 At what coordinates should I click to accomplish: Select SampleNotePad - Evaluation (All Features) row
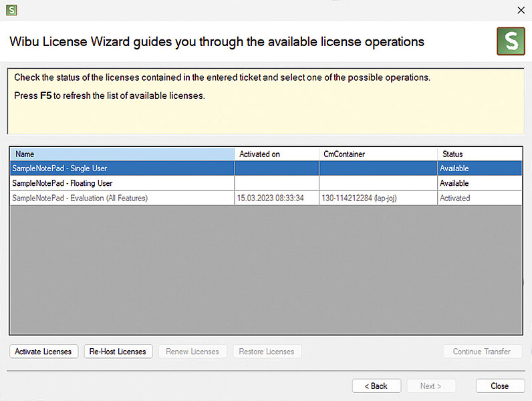[266, 198]
